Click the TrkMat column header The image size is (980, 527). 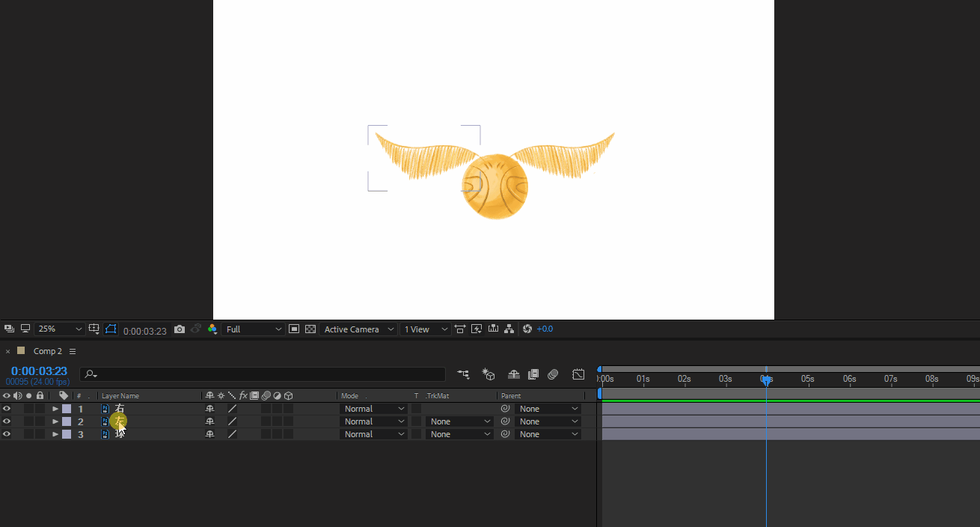[x=438, y=396]
